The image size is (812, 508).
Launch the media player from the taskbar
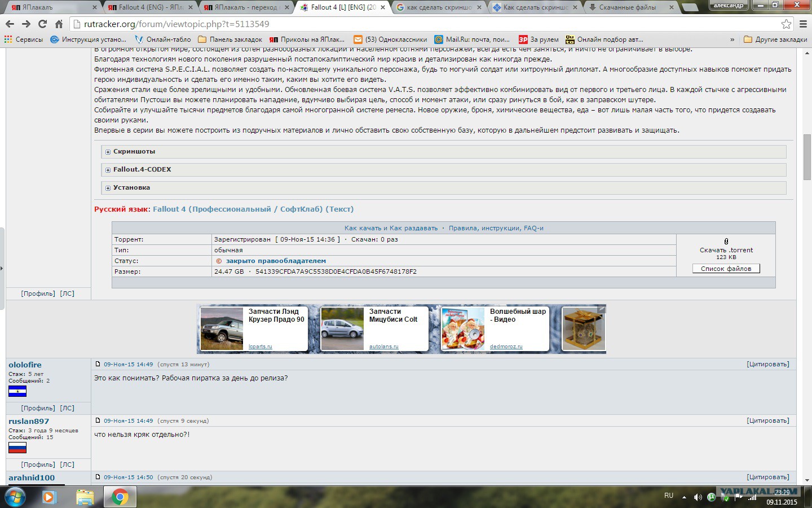tap(50, 497)
